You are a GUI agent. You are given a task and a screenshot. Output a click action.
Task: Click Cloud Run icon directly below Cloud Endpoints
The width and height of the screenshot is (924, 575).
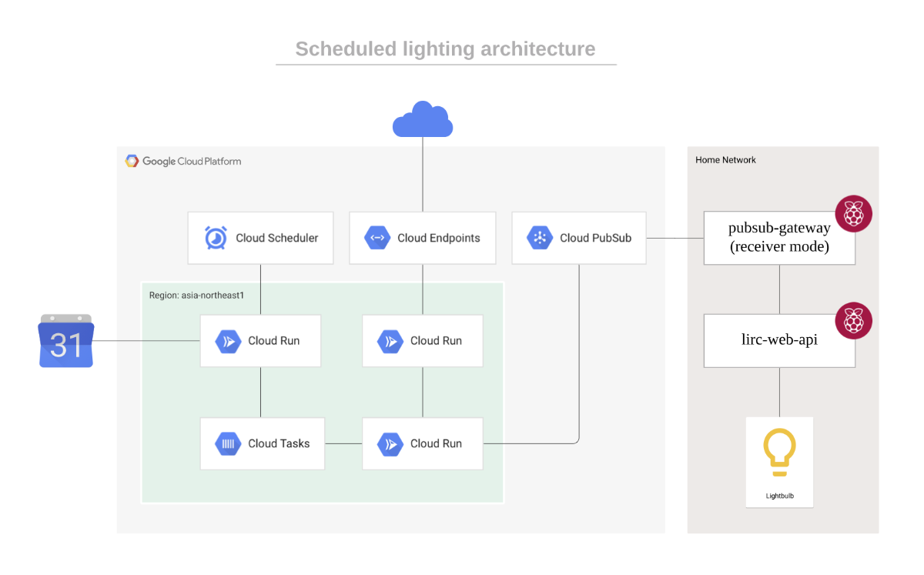(390, 341)
